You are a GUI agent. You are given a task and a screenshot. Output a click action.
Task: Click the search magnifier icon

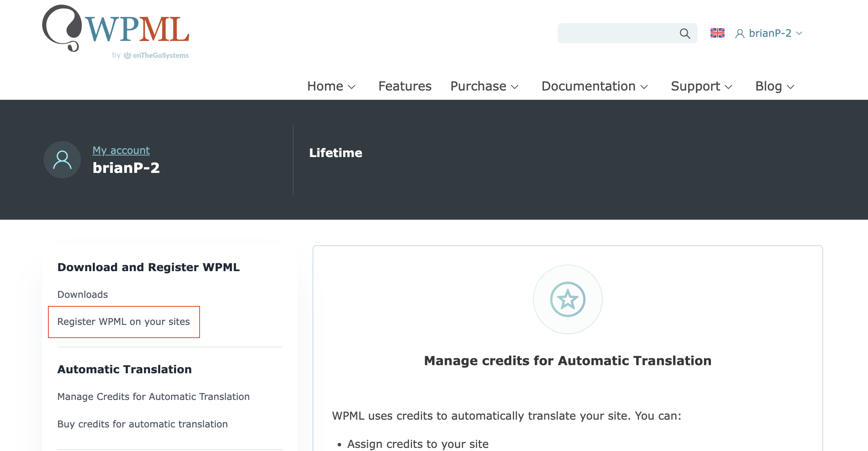coord(685,34)
